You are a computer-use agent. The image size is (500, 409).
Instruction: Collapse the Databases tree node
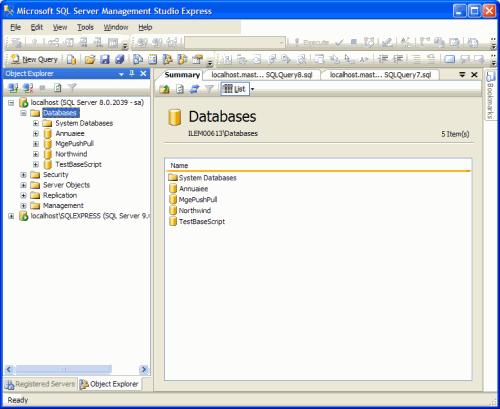(x=23, y=113)
